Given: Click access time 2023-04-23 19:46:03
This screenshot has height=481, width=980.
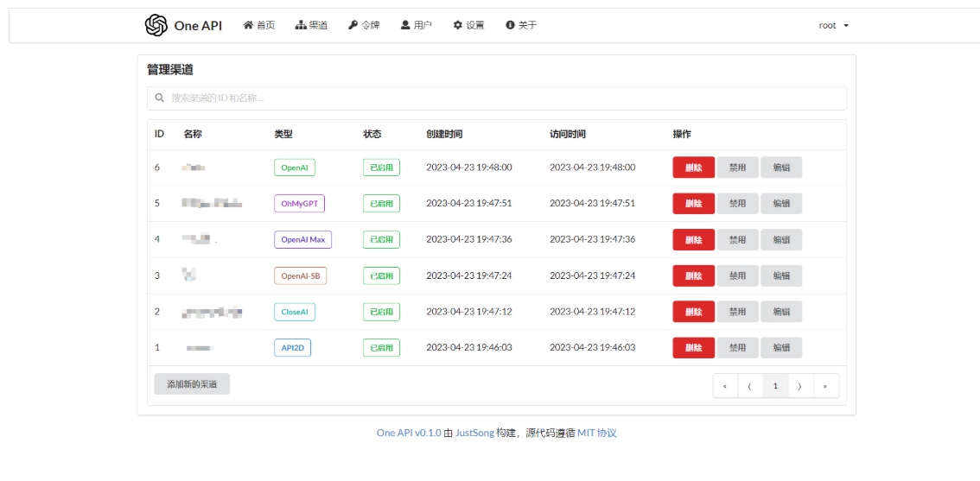Looking at the screenshot, I should click(x=593, y=347).
